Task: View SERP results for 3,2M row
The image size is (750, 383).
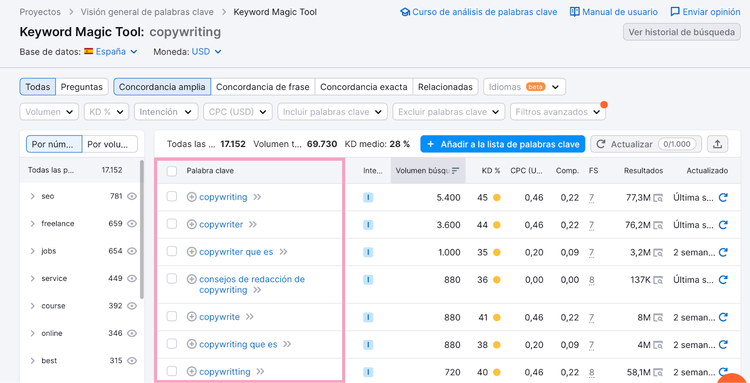Action: click(x=659, y=252)
